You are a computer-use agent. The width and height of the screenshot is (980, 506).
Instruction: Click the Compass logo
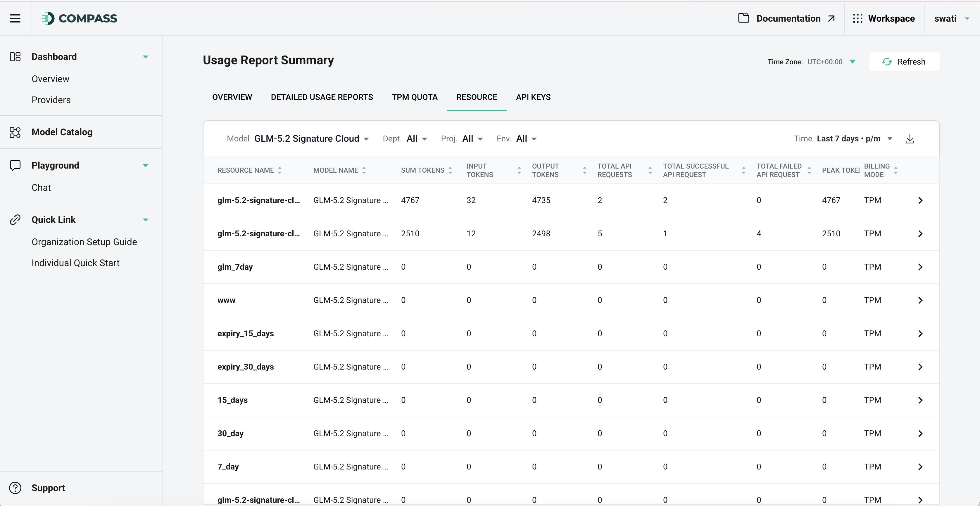click(x=80, y=18)
